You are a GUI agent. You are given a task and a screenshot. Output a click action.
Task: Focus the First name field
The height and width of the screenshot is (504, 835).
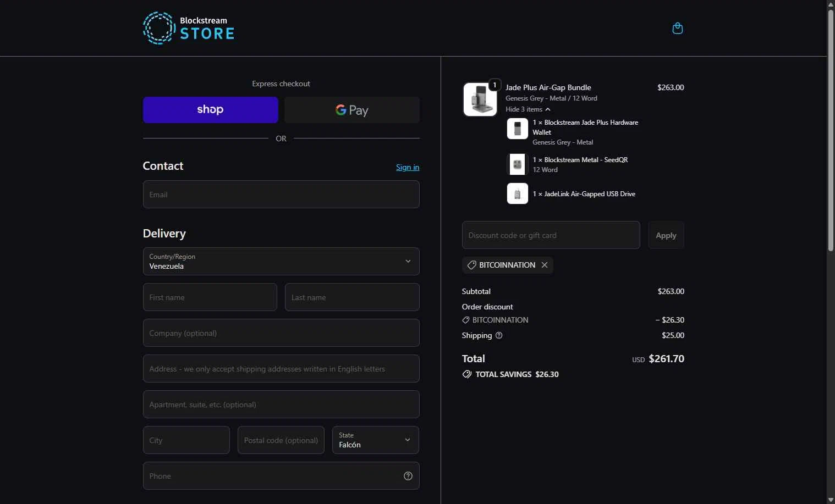[x=210, y=297]
